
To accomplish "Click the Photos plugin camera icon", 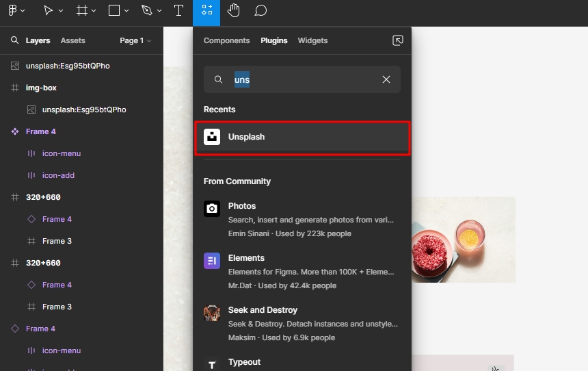I will (x=212, y=208).
